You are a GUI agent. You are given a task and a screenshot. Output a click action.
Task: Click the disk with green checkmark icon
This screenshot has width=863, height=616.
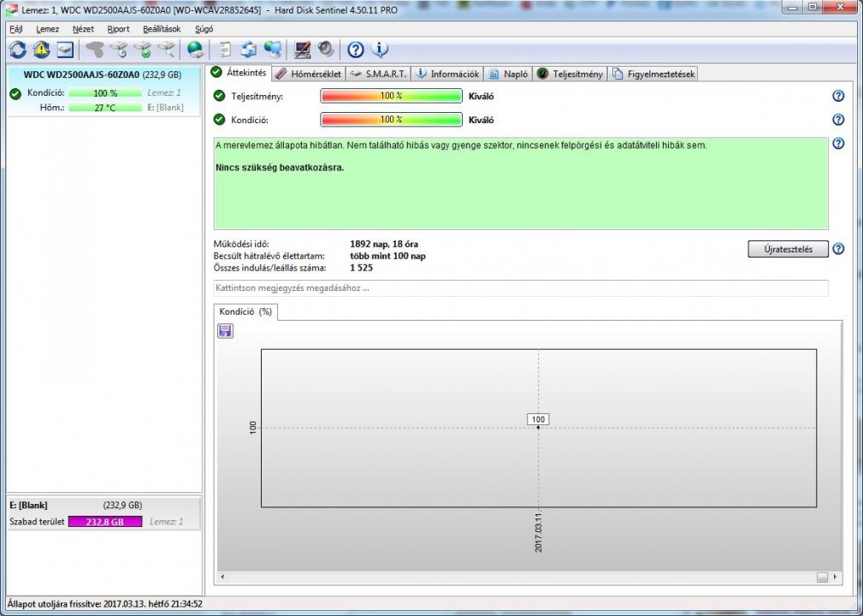tap(142, 50)
